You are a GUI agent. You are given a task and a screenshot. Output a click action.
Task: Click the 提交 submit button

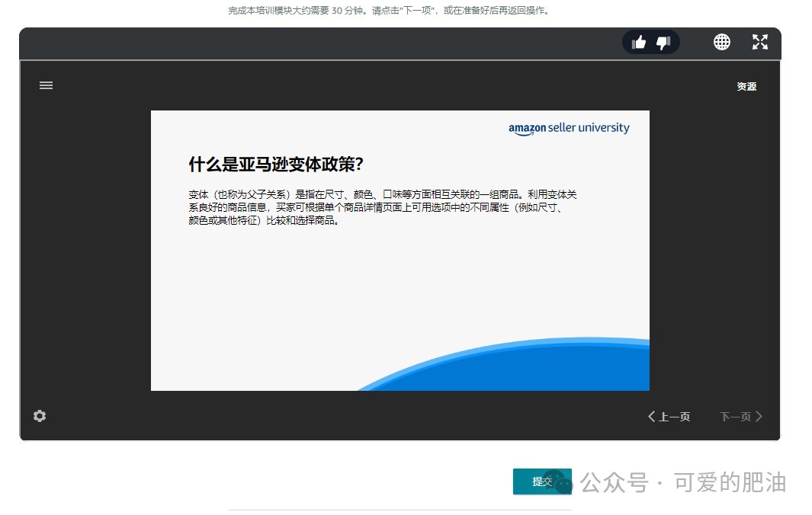[542, 481]
